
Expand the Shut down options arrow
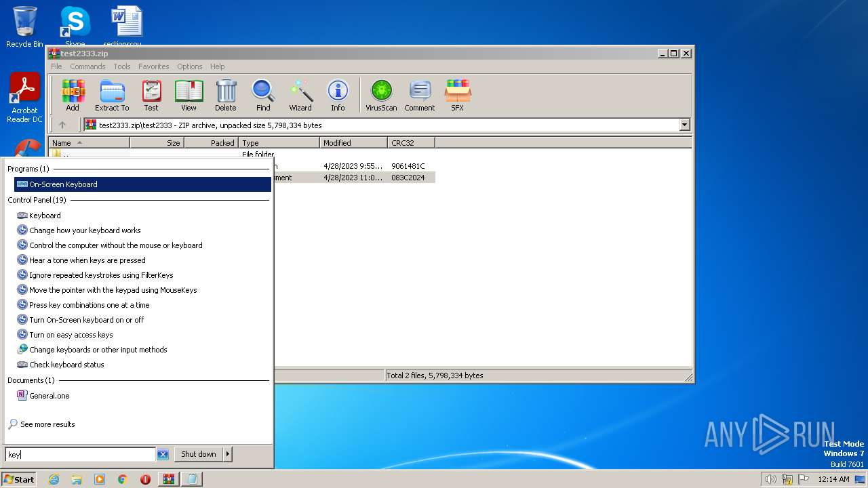coord(228,454)
